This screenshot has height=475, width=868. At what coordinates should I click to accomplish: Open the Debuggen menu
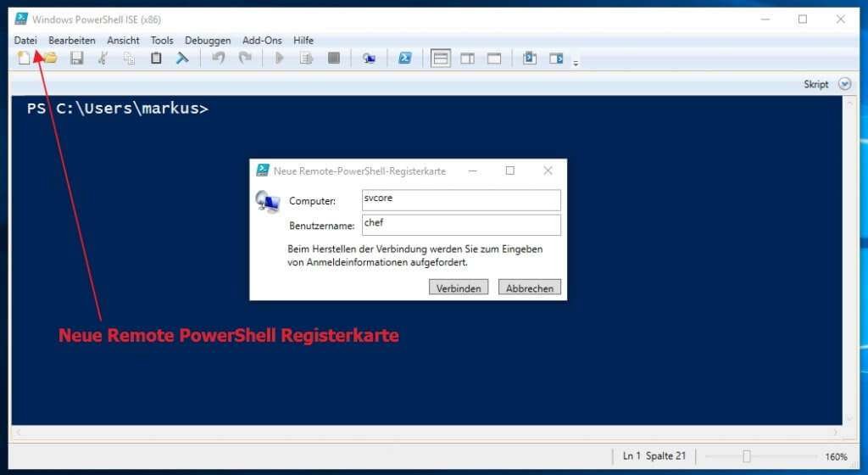tap(208, 41)
